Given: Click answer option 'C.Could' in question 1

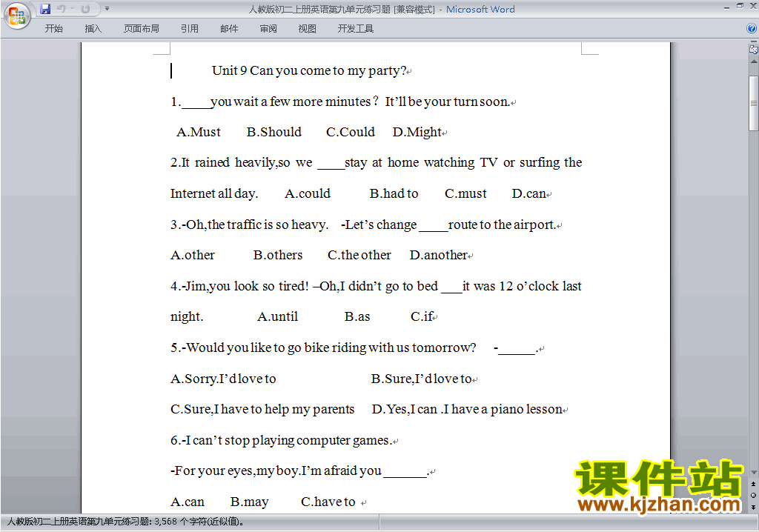Looking at the screenshot, I should pyautogui.click(x=351, y=132).
